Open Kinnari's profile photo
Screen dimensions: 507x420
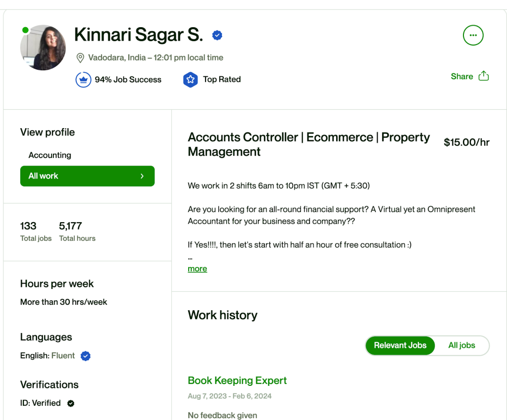point(44,48)
